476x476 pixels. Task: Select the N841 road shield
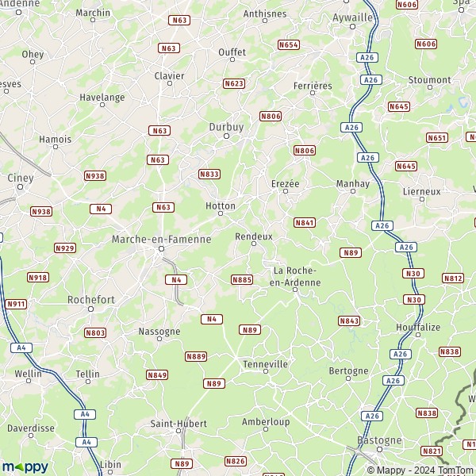coord(305,222)
